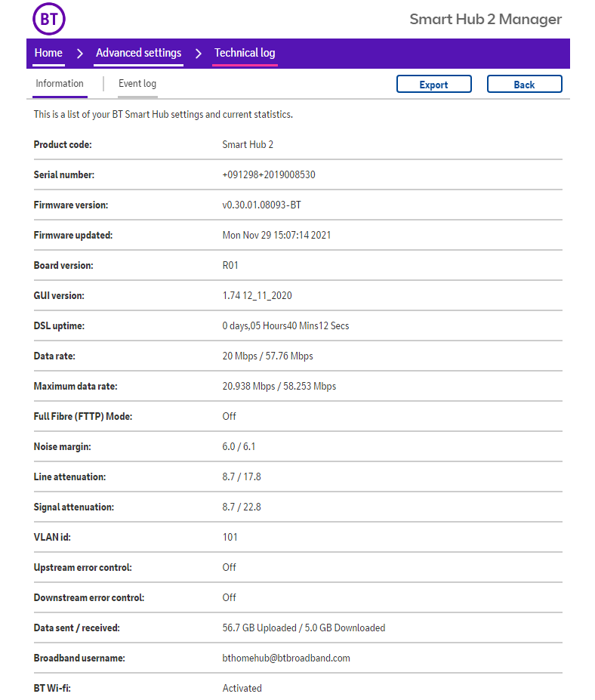595x700 pixels.
Task: Click the Signal attenuation label
Action: 74,507
